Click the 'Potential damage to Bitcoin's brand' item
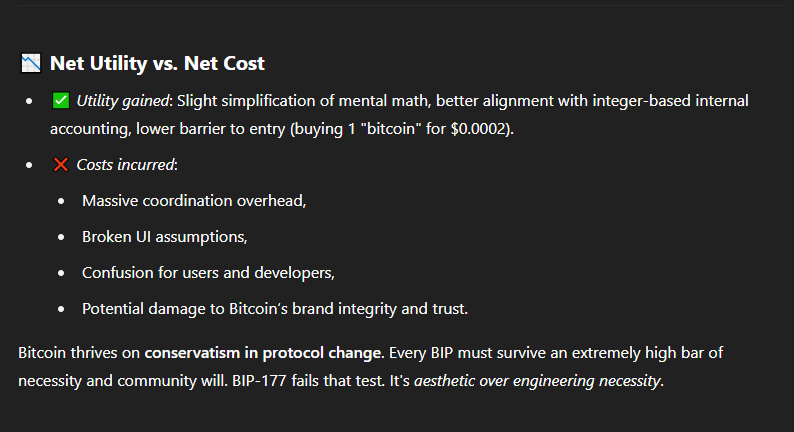This screenshot has width=794, height=432. click(275, 309)
